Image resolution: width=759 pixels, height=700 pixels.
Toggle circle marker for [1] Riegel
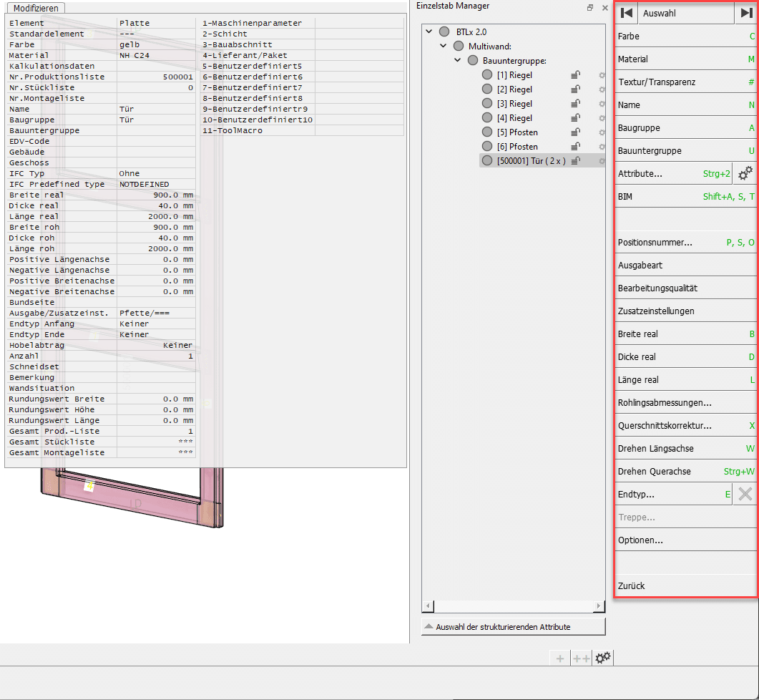487,75
